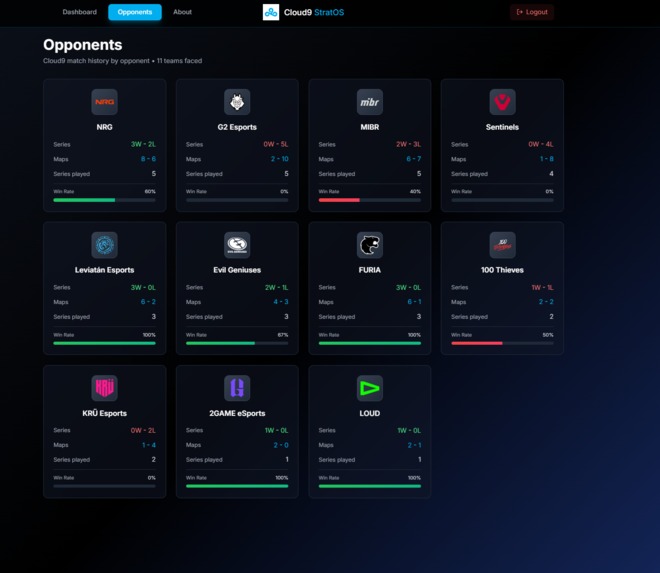
Task: Open the Leviatán Esports name
Action: [x=104, y=270]
